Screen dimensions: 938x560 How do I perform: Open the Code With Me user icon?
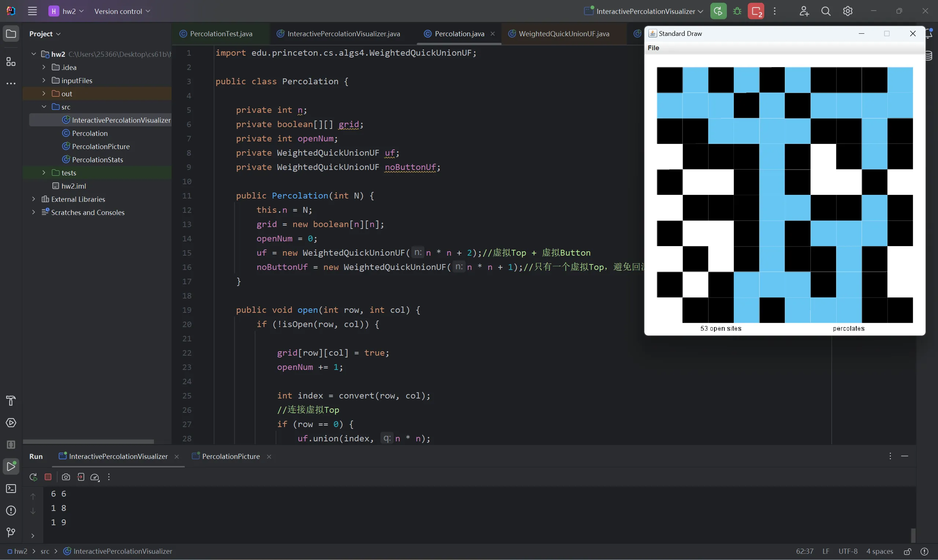[804, 11]
